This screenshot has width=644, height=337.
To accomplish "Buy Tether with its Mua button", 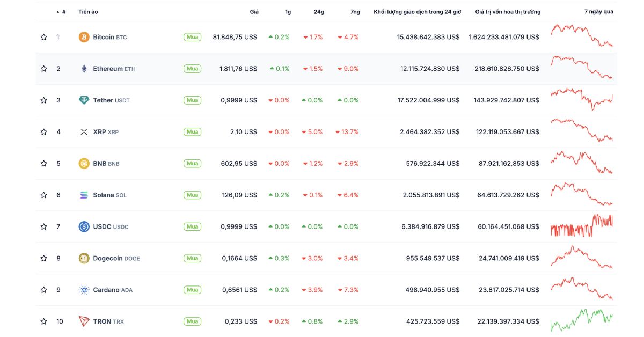I will tap(192, 100).
